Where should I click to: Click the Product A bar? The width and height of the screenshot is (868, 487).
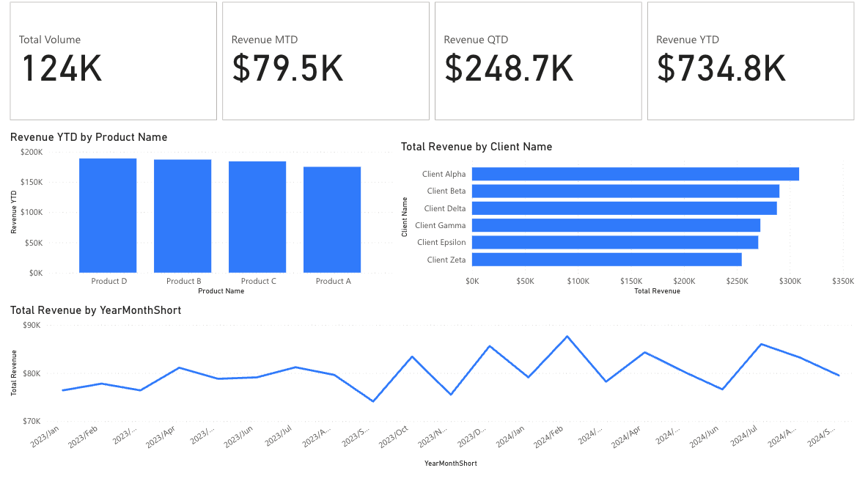coord(332,219)
